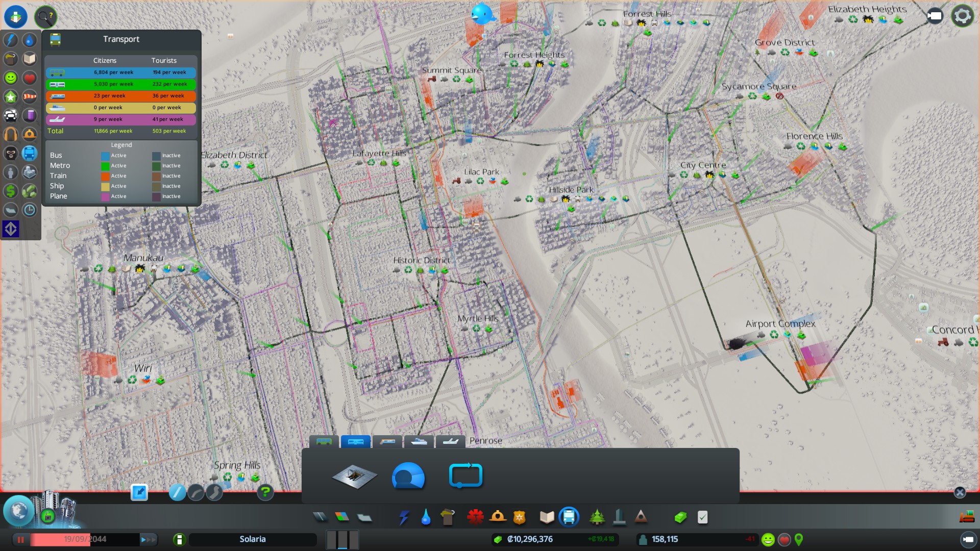Image resolution: width=980 pixels, height=551 pixels.
Task: Select the Noise Pollution headphones icon
Action: pos(11,134)
